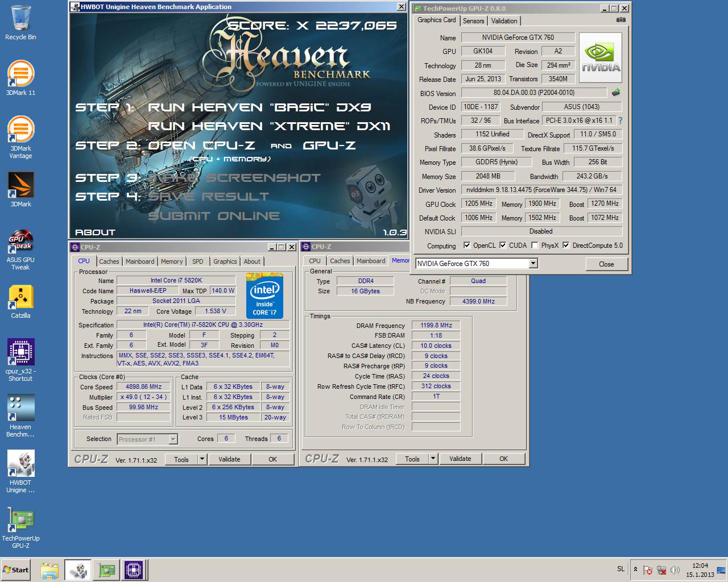Click the SL language indicator in tray

point(621,569)
